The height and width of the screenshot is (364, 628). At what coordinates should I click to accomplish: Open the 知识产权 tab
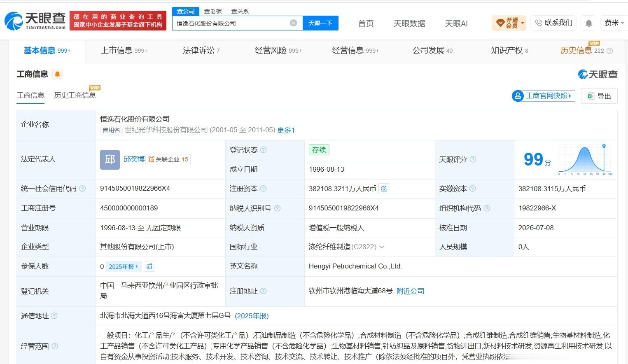509,51
